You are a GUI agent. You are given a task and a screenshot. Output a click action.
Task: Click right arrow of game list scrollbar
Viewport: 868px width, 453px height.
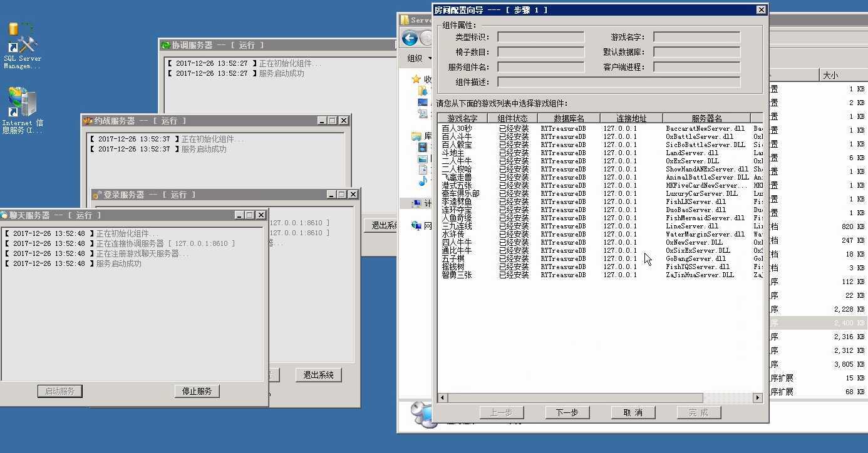(x=757, y=397)
